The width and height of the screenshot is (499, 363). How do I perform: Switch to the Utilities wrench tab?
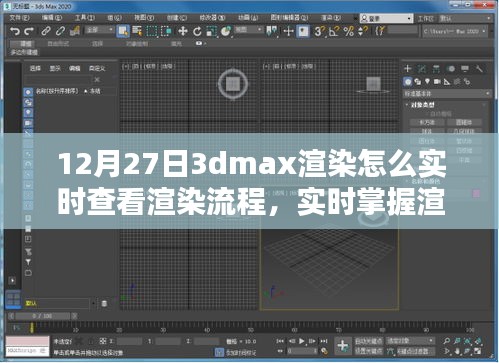coord(479,69)
